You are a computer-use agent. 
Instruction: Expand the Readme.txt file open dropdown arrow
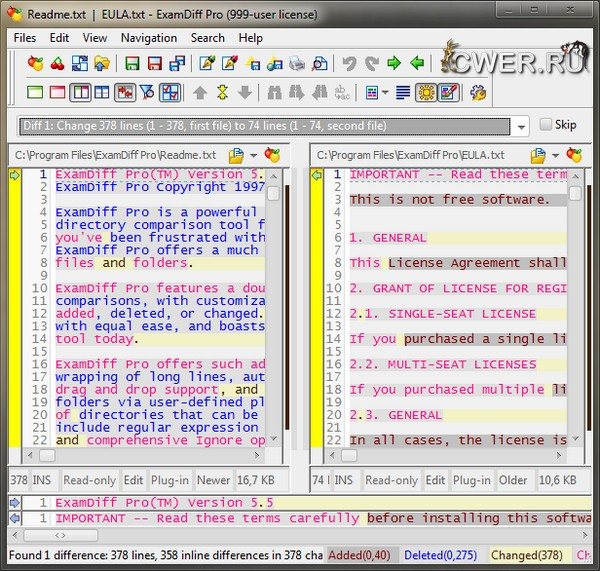click(253, 156)
